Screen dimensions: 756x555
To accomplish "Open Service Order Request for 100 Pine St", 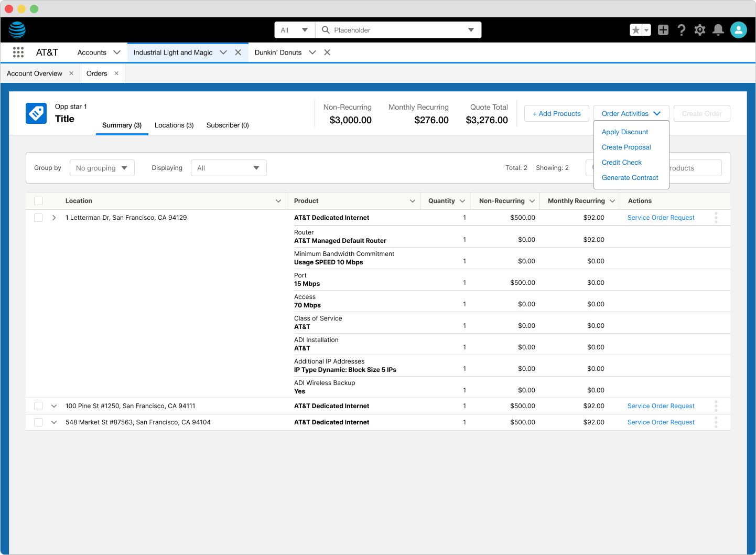I will [661, 406].
